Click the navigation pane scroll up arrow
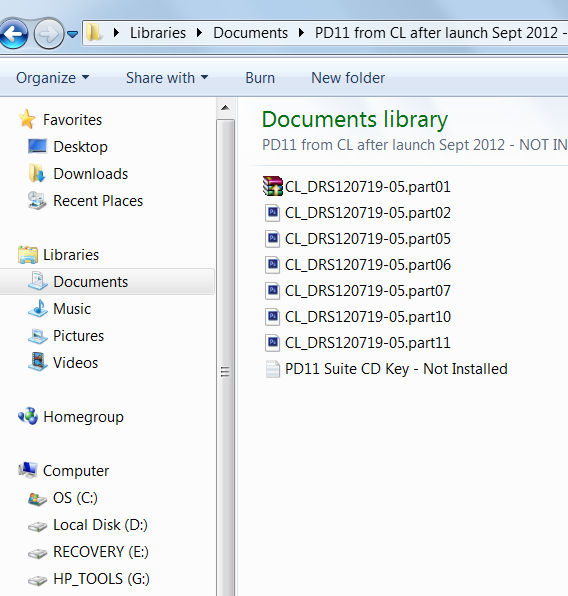Viewport: 568px width, 596px height. (225, 108)
